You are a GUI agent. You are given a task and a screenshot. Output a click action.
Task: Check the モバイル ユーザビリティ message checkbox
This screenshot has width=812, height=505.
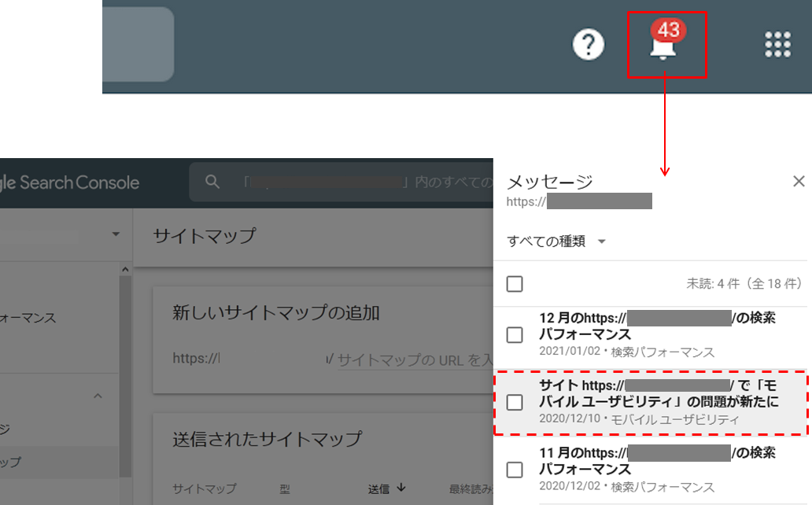coord(515,403)
